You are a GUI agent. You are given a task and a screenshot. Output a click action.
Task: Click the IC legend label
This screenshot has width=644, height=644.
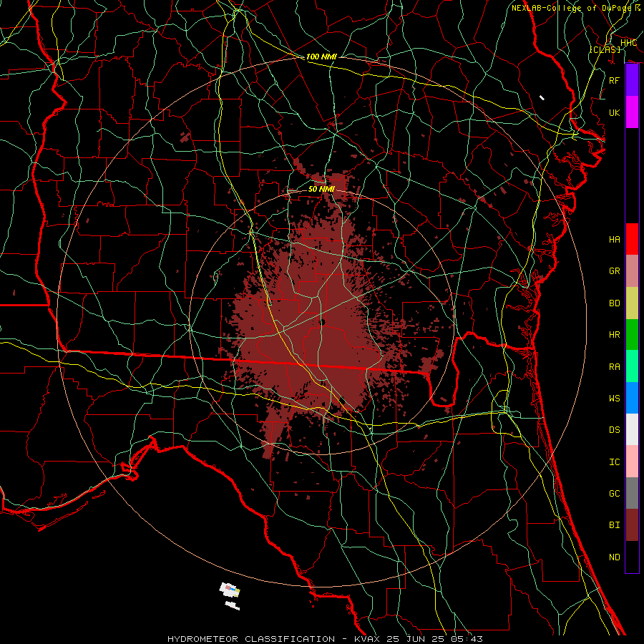614,462
